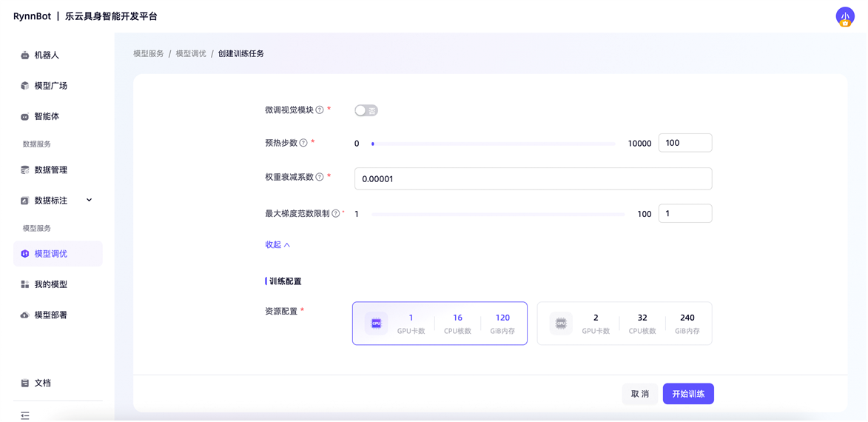Select the 2 GPU 32 CPU 240 GiB resource option
The width and height of the screenshot is (868, 422).
(625, 324)
